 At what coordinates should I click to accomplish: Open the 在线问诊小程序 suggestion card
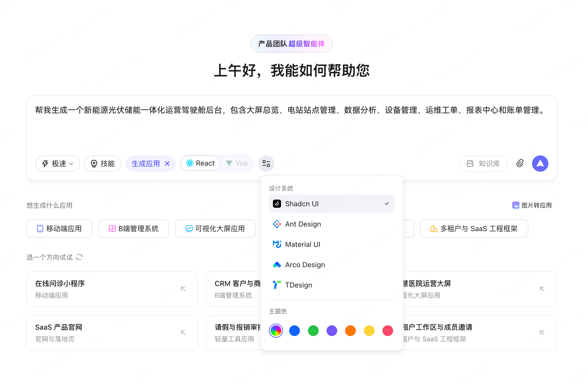tap(112, 289)
